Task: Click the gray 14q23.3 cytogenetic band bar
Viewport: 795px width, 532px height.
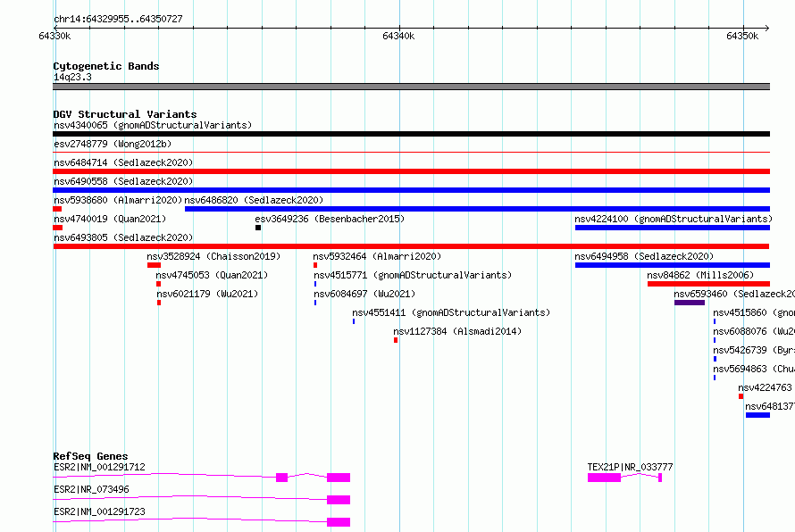Action: click(411, 87)
